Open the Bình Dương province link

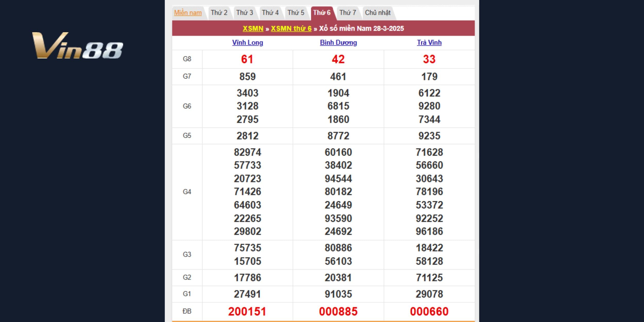(338, 43)
